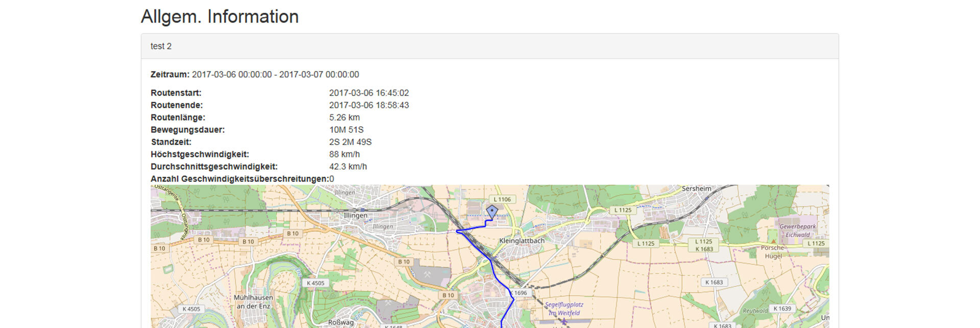Click the Routenstart label
This screenshot has width=980, height=328.
[x=176, y=93]
